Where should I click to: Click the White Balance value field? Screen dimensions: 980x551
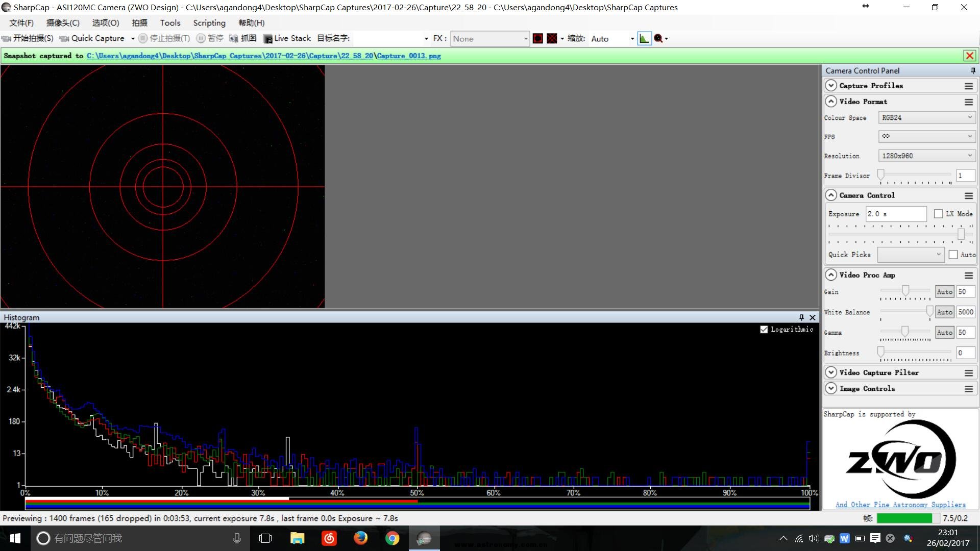point(966,312)
